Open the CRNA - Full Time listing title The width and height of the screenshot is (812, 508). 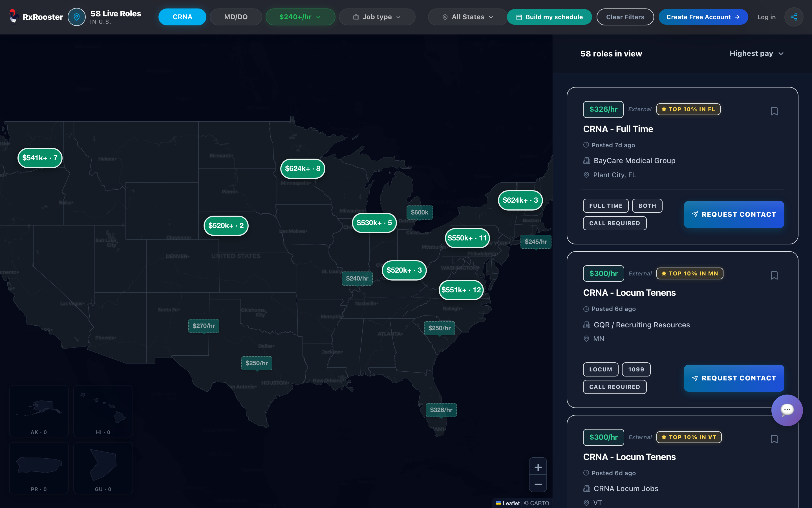coord(618,129)
